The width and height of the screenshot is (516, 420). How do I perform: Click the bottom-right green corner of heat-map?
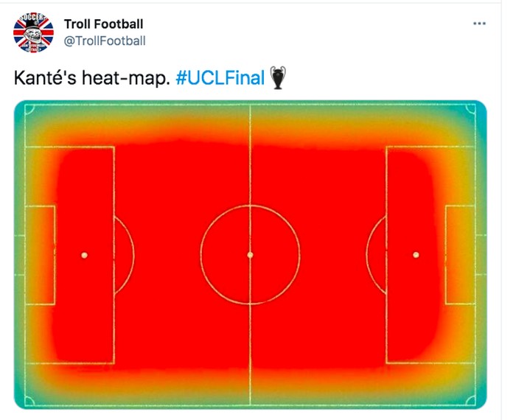coord(475,398)
